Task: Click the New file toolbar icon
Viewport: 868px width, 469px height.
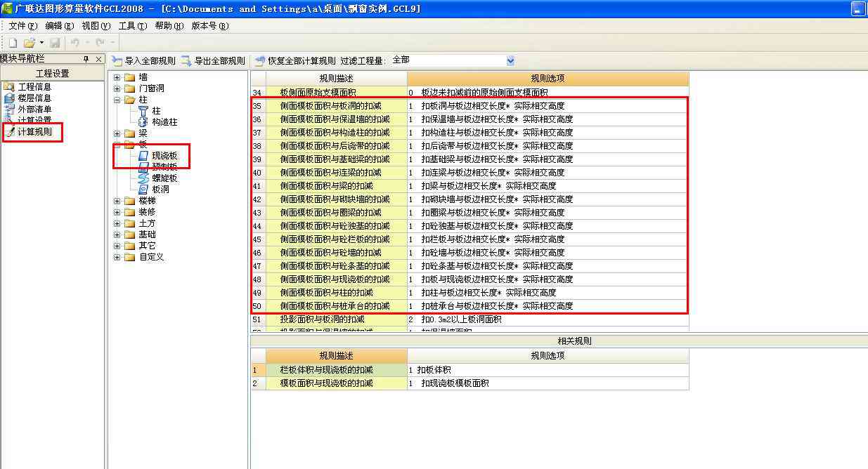Action: [x=13, y=43]
